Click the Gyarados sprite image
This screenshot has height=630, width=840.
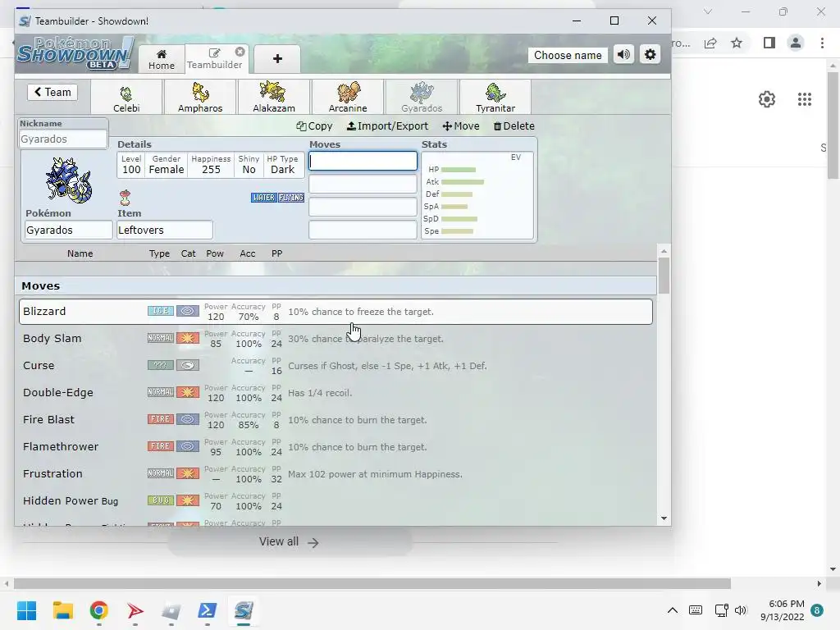(x=68, y=180)
